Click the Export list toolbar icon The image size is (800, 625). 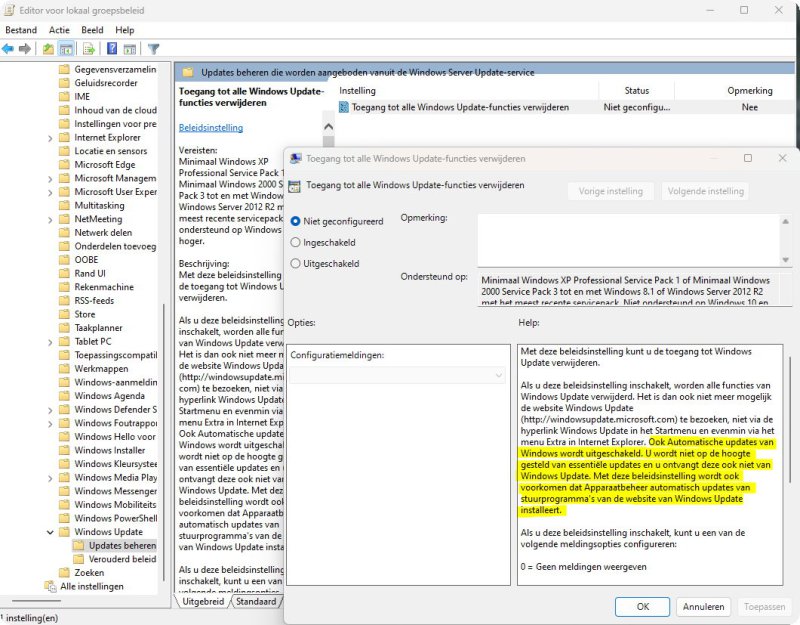[x=89, y=49]
